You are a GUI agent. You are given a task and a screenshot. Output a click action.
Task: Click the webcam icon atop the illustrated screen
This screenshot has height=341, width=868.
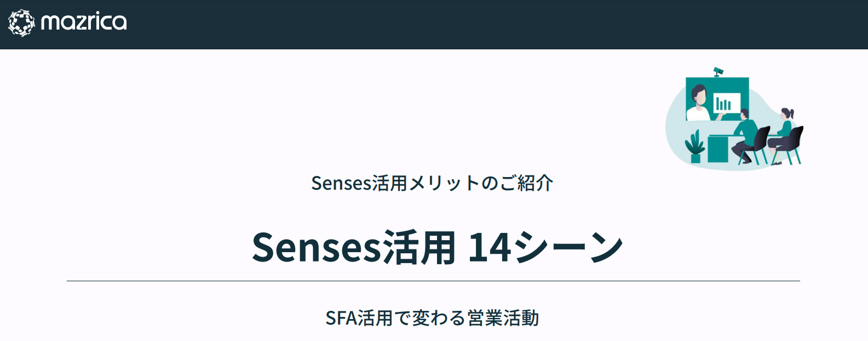pos(718,71)
